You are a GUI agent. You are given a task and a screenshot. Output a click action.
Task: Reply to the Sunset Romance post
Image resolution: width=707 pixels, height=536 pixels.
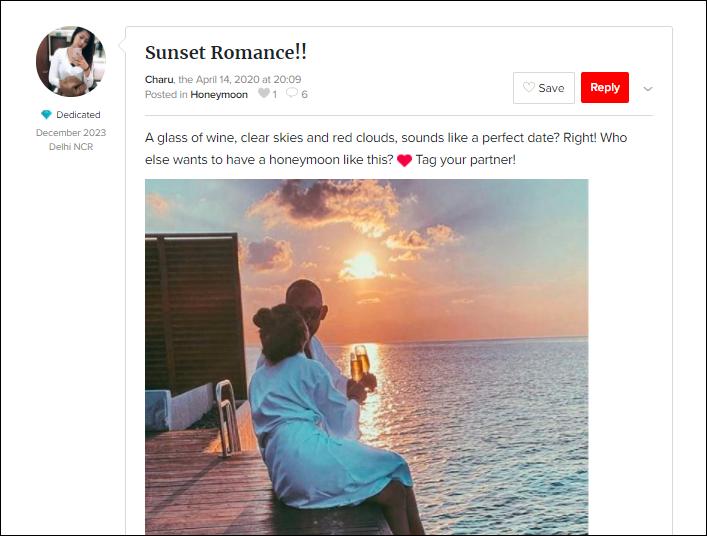tap(604, 88)
